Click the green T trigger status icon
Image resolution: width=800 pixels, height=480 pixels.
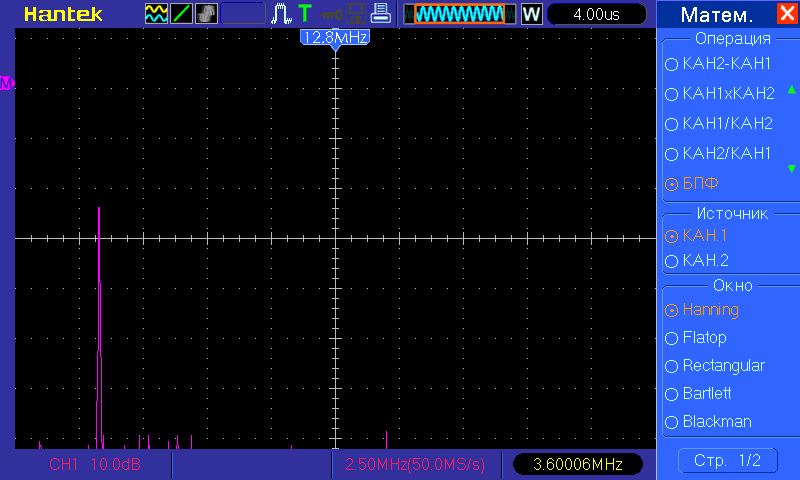click(x=304, y=14)
